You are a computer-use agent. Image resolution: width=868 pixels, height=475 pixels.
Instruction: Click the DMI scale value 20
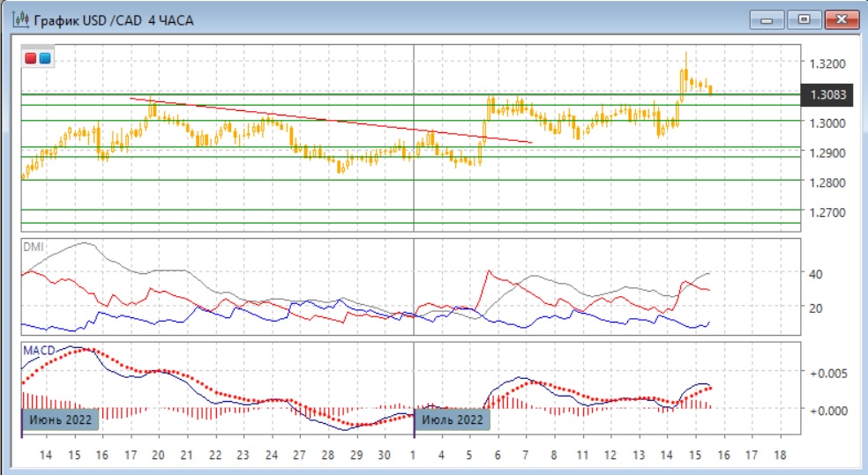(815, 308)
